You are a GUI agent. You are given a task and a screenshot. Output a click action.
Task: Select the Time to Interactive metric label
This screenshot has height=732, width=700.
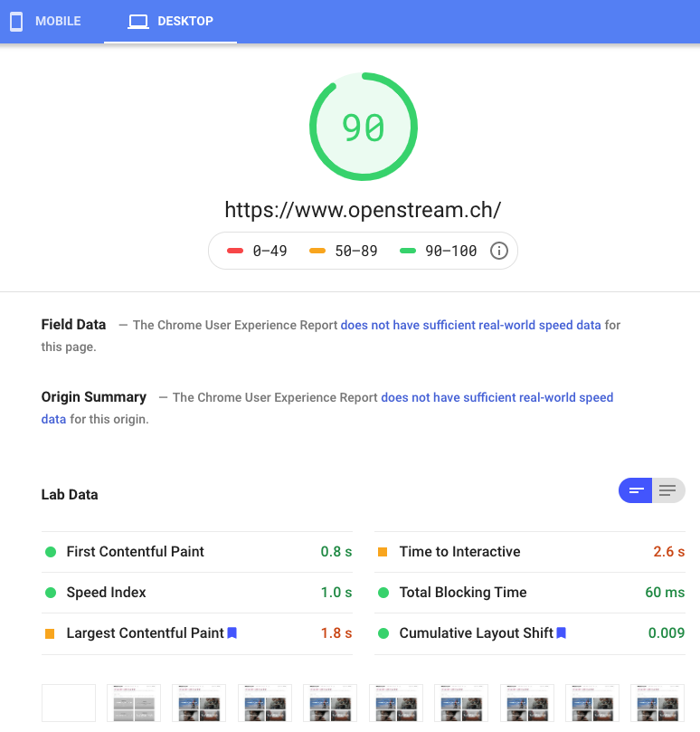pyautogui.click(x=459, y=551)
